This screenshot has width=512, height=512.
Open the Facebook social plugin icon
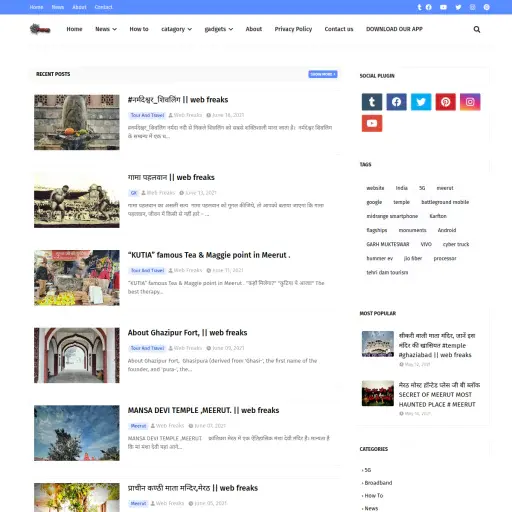pyautogui.click(x=396, y=102)
